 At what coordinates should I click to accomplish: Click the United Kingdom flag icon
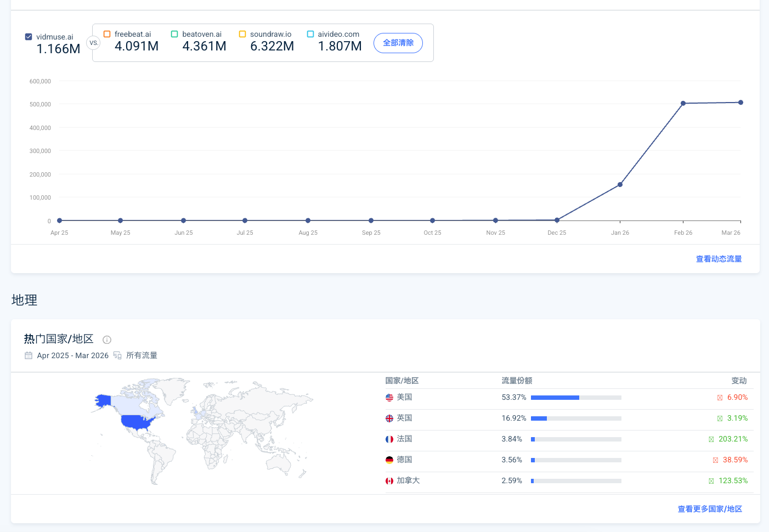point(389,418)
